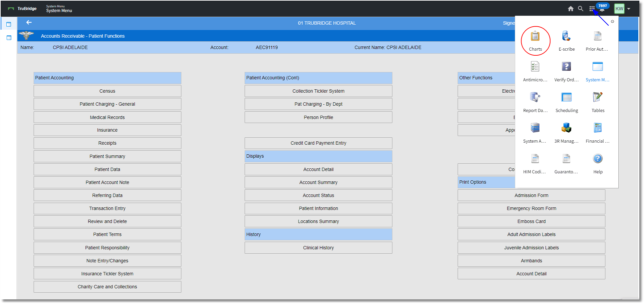Print Emboss Card
The width and height of the screenshot is (644, 304).
[531, 221]
